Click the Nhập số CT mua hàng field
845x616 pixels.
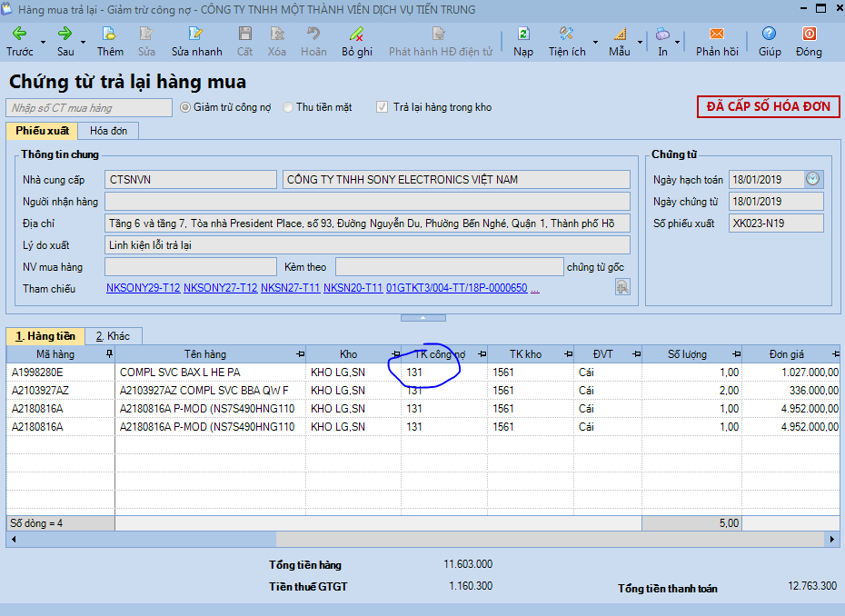click(89, 108)
